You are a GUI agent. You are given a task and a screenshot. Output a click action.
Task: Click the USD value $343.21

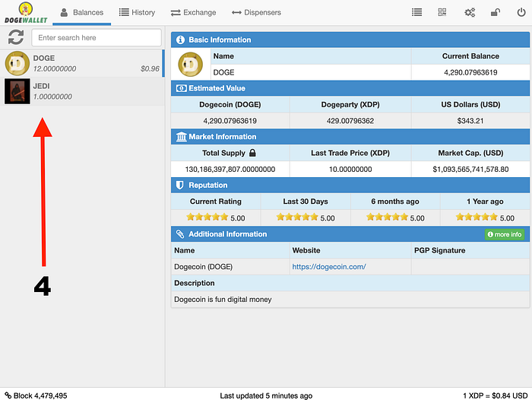(470, 121)
